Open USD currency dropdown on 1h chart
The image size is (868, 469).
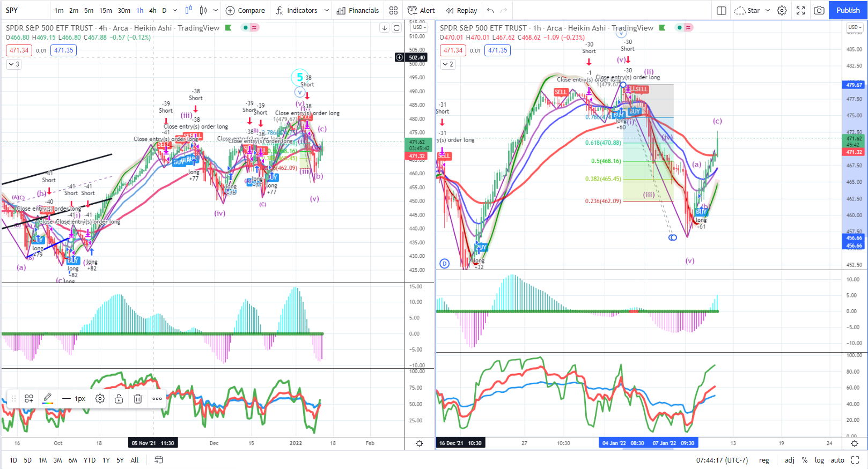[855, 27]
